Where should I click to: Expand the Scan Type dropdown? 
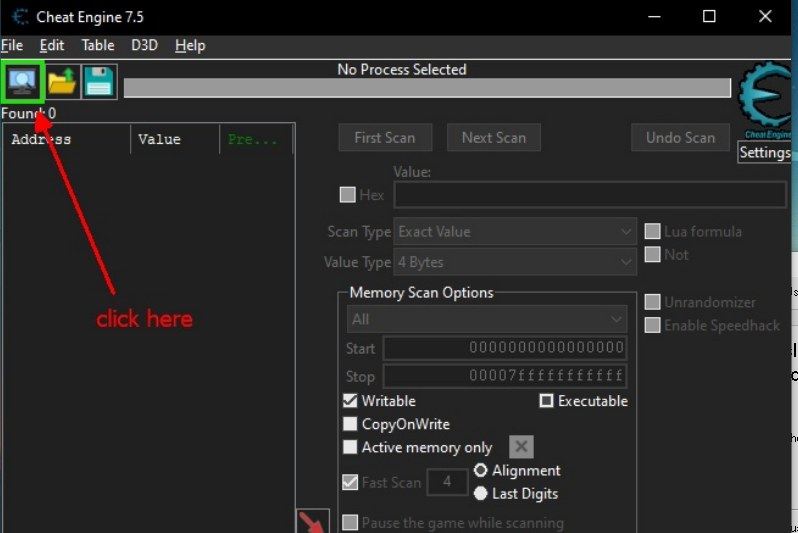514,231
